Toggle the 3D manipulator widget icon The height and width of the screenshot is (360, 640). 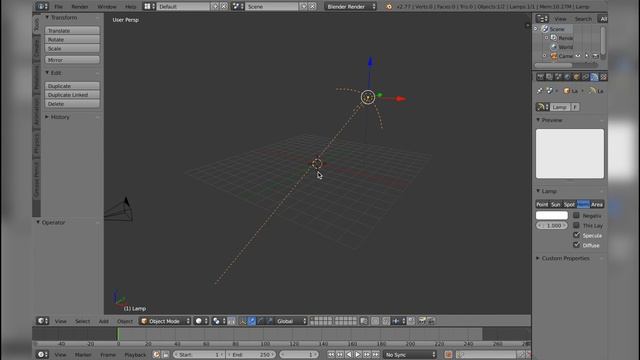click(x=243, y=321)
